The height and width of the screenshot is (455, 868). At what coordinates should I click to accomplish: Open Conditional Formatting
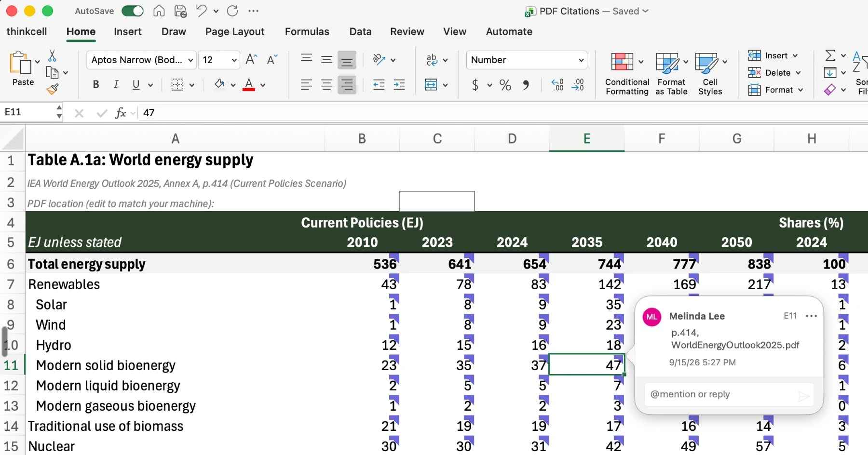627,74
